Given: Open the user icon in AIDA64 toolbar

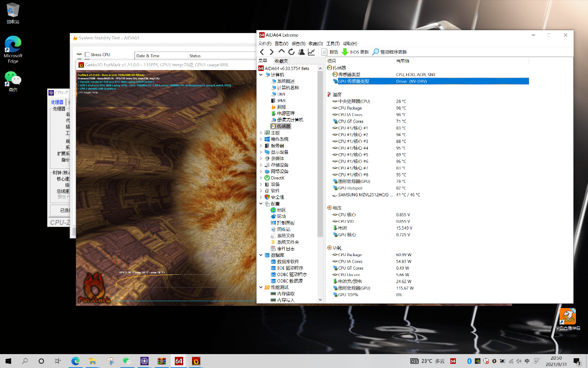Looking at the screenshot, I should click(301, 52).
